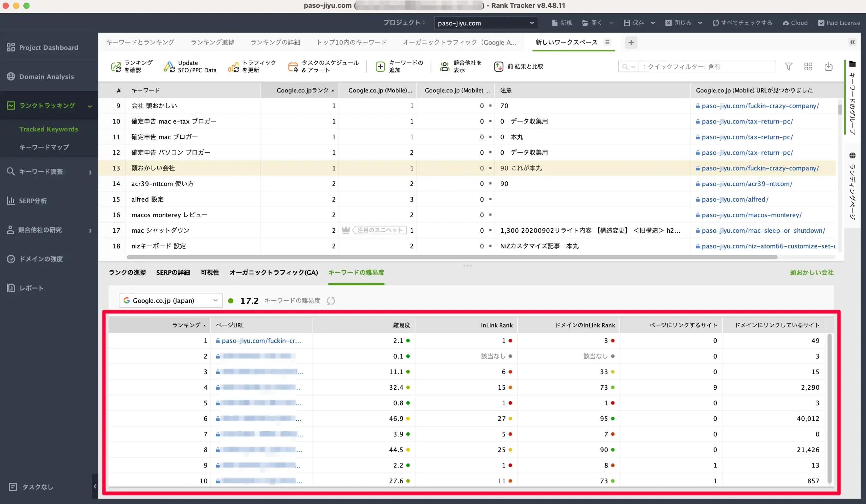Click すべてチェックする in top bar
This screenshot has width=866, height=504.
click(x=742, y=23)
